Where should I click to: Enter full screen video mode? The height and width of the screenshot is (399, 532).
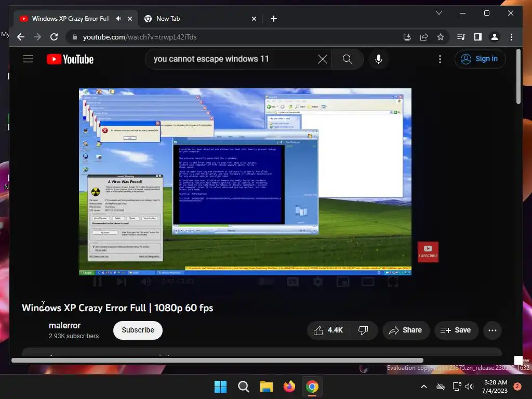[x=393, y=282]
